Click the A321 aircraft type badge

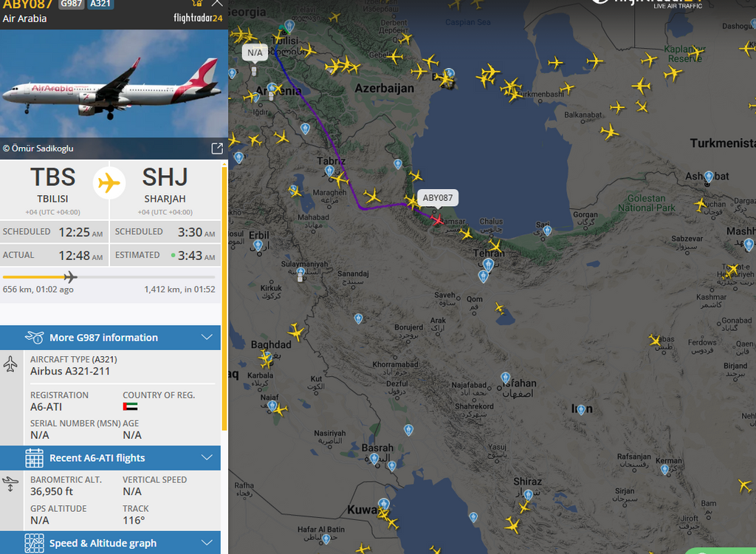pyautogui.click(x=100, y=4)
